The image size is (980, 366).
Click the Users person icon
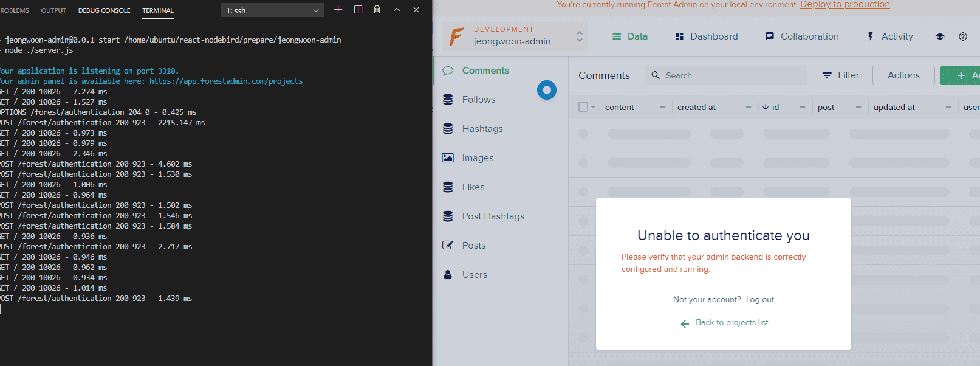point(448,275)
